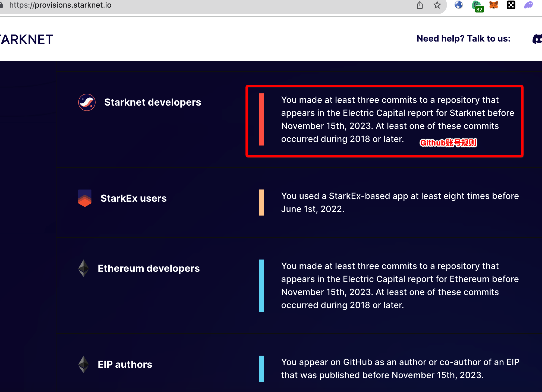Screen dimensions: 542x392
Task: Click the Ethereum developers diamond icon
Action: (83, 268)
